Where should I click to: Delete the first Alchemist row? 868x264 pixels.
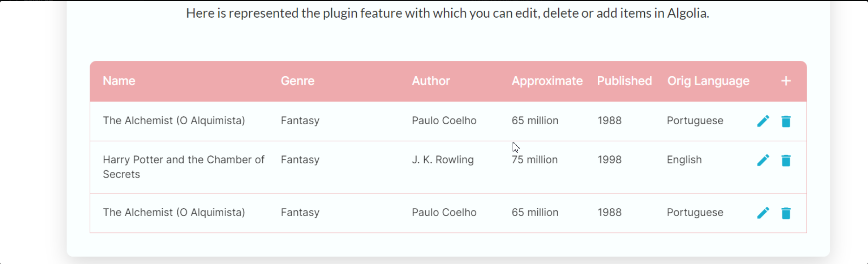pos(786,121)
